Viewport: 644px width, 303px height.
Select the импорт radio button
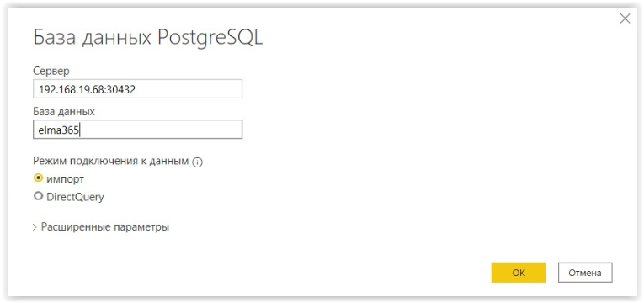pyautogui.click(x=38, y=178)
